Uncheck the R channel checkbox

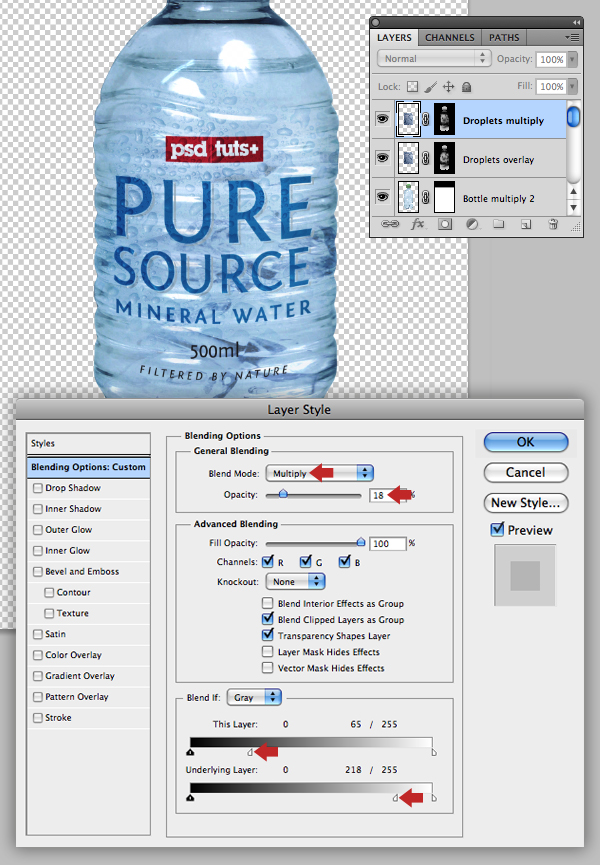pos(267,562)
